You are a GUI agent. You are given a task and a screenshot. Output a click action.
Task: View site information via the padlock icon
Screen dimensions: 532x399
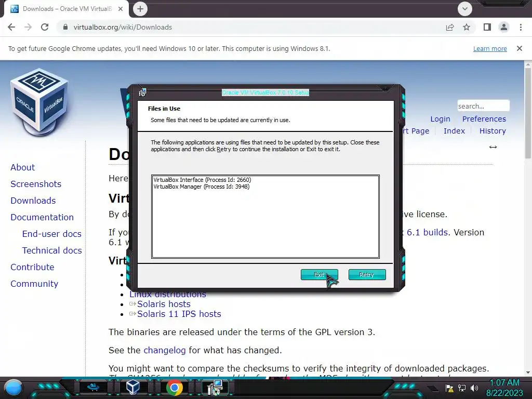click(65, 27)
